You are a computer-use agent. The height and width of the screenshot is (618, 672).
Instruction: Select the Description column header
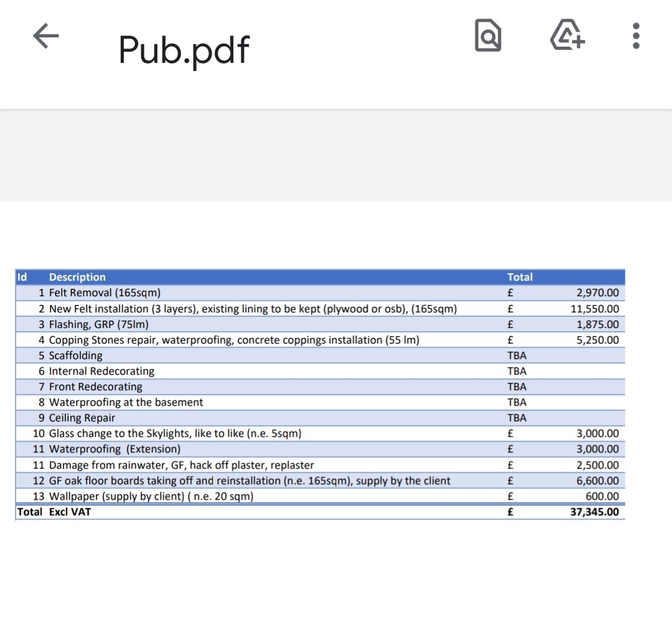(77, 278)
